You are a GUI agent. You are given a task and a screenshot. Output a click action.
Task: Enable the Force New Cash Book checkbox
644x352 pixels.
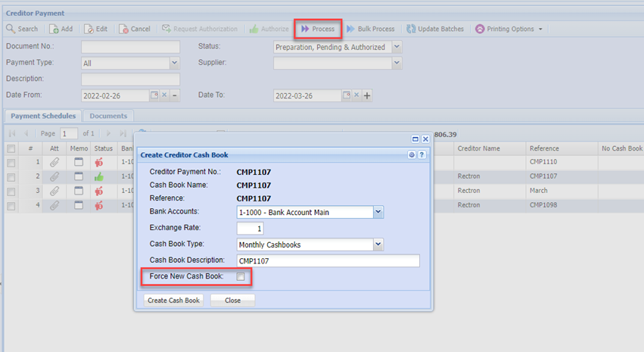(x=241, y=278)
